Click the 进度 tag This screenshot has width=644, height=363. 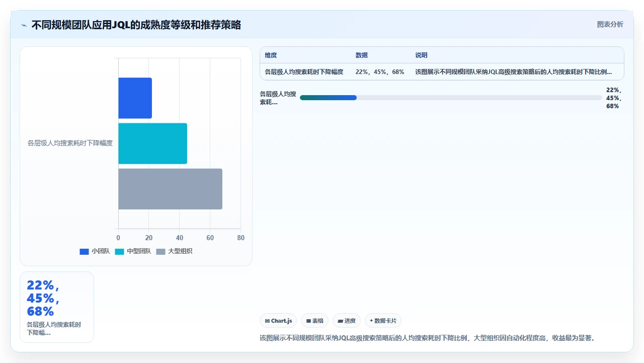[347, 321]
